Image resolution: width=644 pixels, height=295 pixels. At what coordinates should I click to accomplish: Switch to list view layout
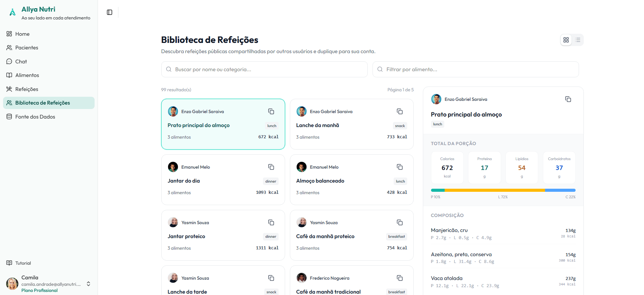click(578, 40)
